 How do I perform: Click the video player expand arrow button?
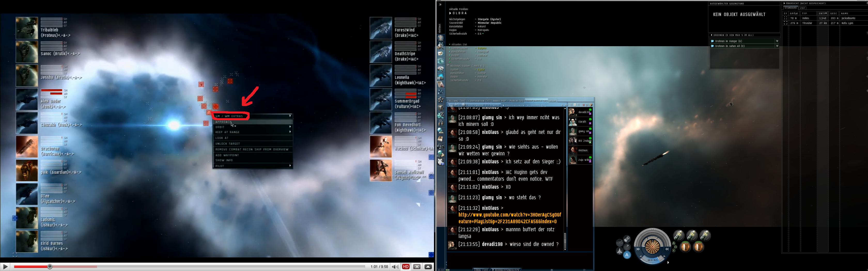(x=428, y=267)
